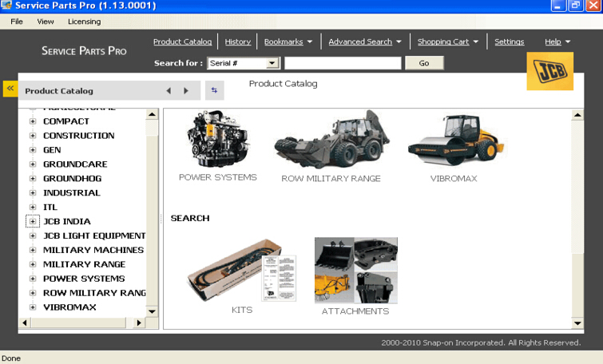The image size is (603, 364).
Task: Click the tree panel scroll up arrow
Action: 153,114
